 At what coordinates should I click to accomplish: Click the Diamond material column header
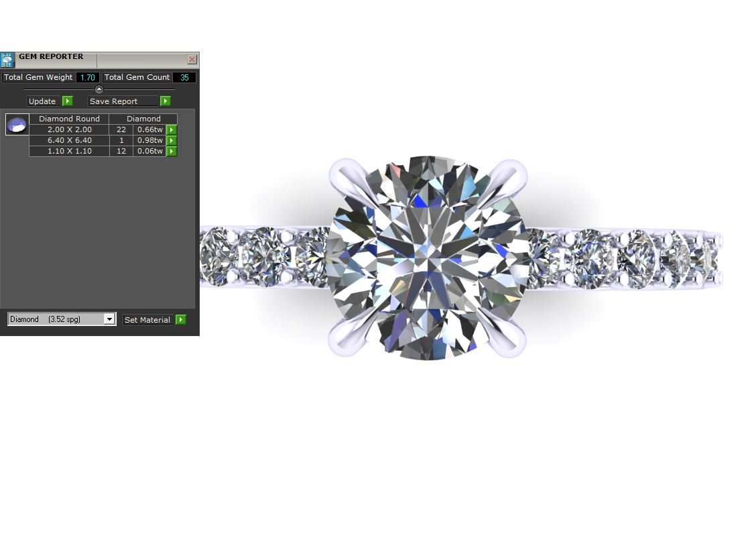(143, 119)
